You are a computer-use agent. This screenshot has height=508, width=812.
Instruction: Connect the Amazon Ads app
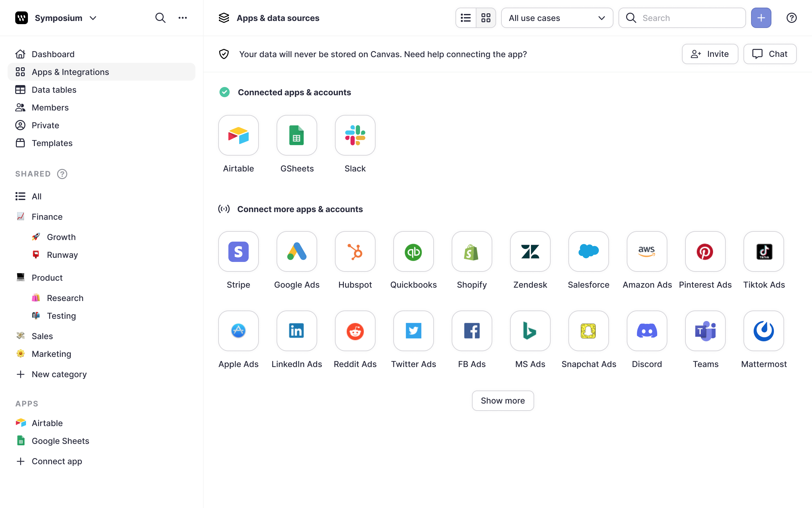[647, 251]
